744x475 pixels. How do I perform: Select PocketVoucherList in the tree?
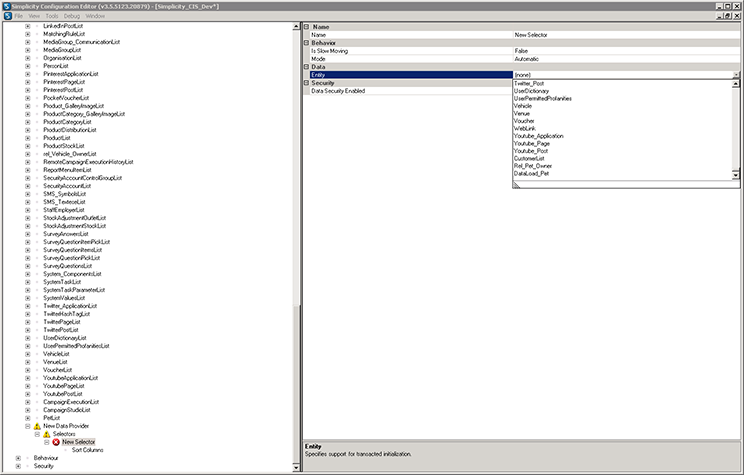(x=66, y=98)
